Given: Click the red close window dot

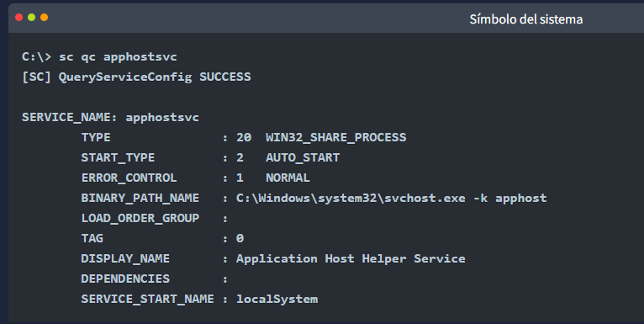Looking at the screenshot, I should [18, 18].
